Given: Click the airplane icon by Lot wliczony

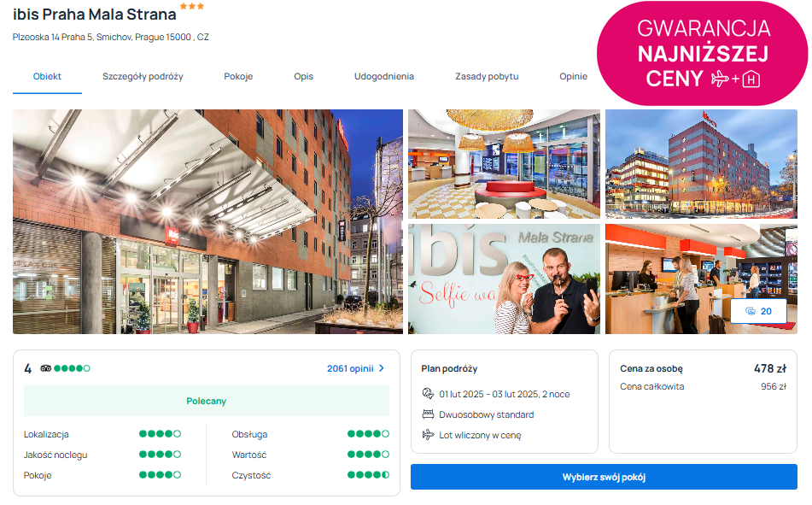Looking at the screenshot, I should [428, 434].
